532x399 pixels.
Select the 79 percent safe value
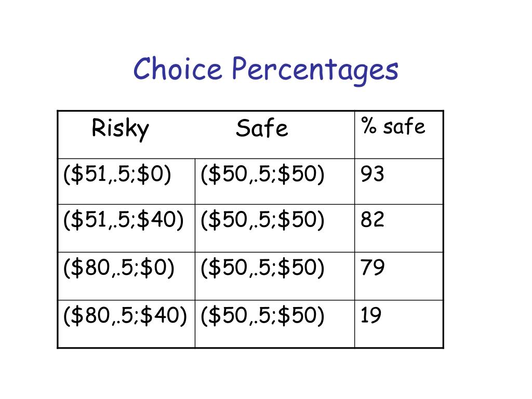[x=373, y=268]
